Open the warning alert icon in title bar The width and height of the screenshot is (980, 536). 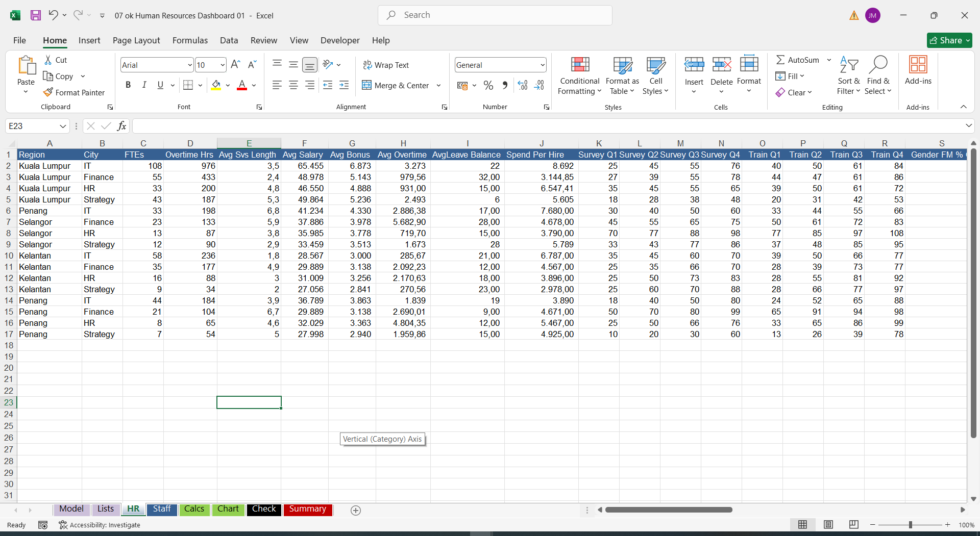click(854, 16)
